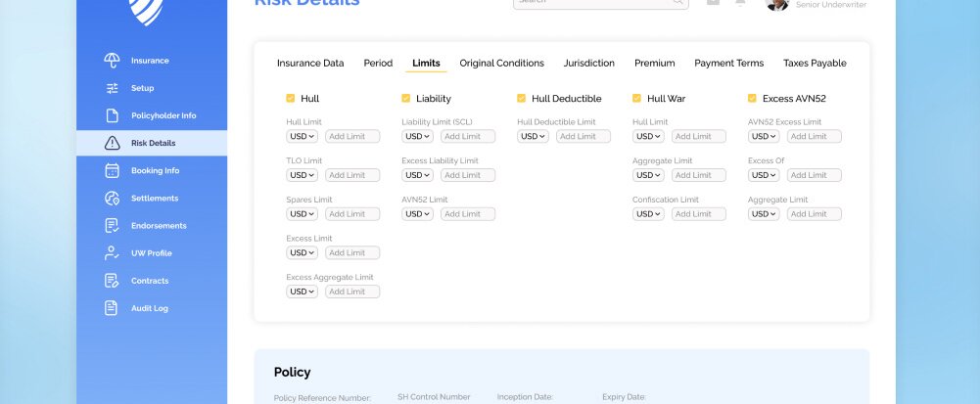Image resolution: width=980 pixels, height=404 pixels.
Task: Disable the Excess AVN52 checkbox
Action: point(752,99)
